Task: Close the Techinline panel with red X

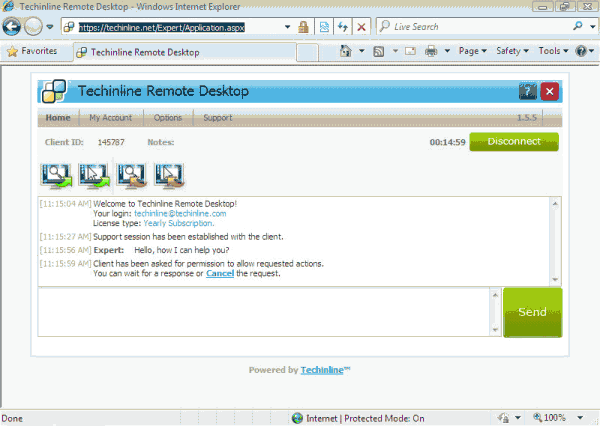Action: click(x=549, y=91)
